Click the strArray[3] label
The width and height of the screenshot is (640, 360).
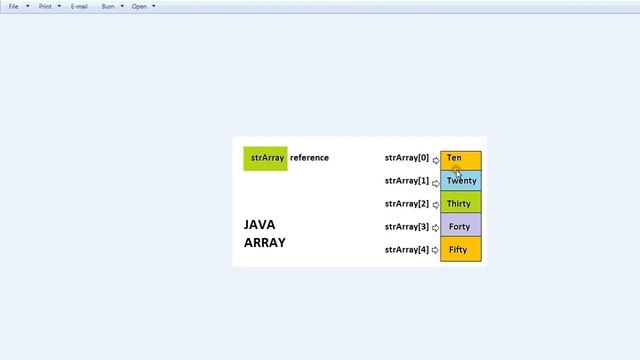pyautogui.click(x=407, y=227)
